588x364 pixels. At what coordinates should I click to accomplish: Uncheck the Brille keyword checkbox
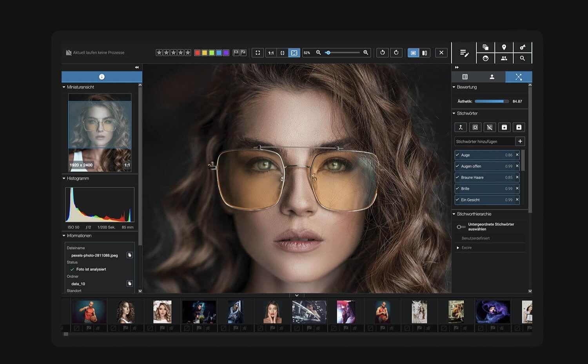coord(457,188)
